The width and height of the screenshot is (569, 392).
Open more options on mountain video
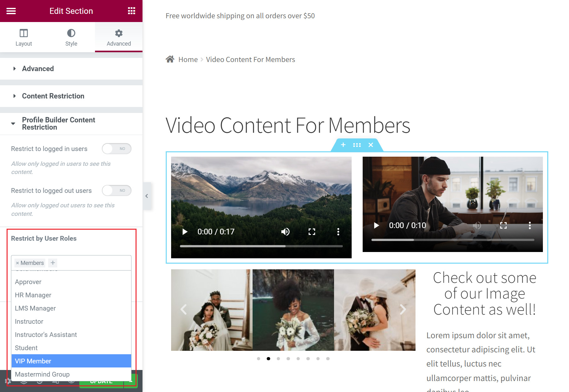[338, 232]
